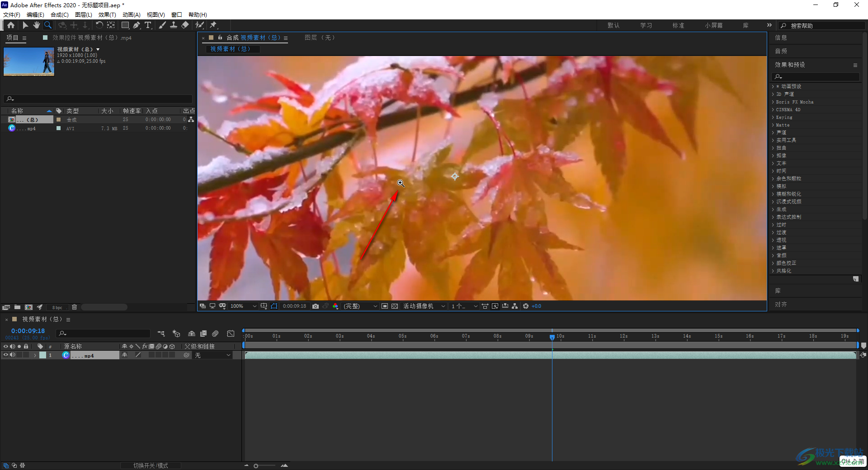Open the composition flowchart icon in viewer
868x470 pixels.
515,306
